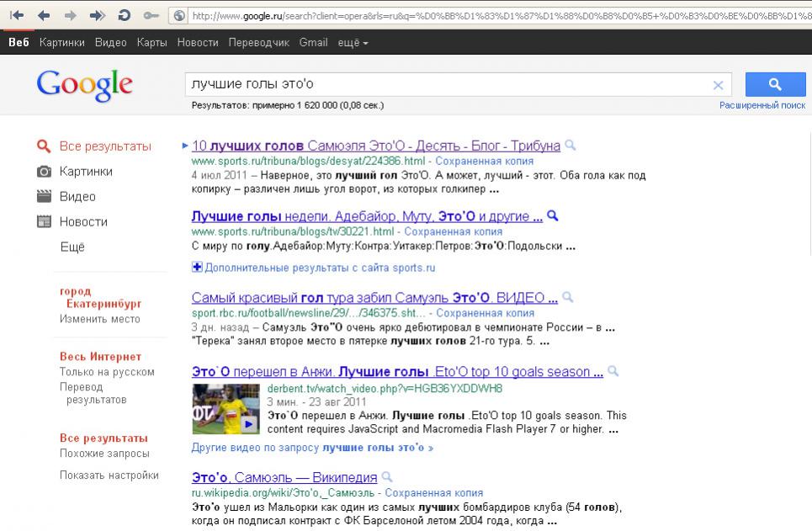Select the newspaper icon beside Новости

pyautogui.click(x=44, y=221)
